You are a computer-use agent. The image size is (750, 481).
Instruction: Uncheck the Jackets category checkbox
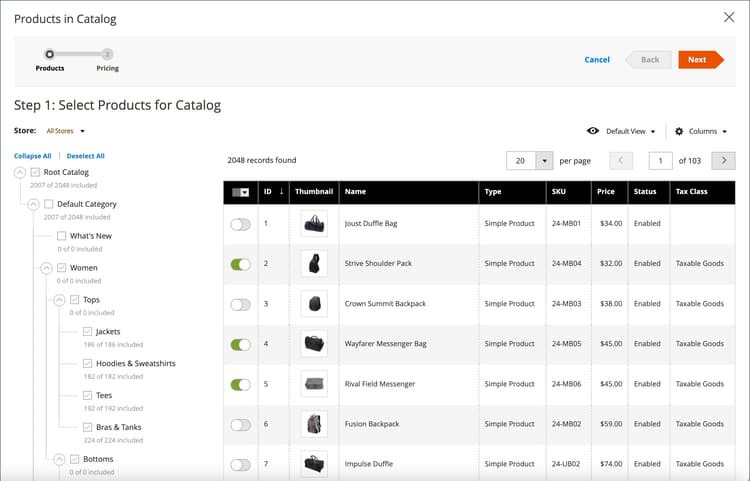tap(88, 331)
